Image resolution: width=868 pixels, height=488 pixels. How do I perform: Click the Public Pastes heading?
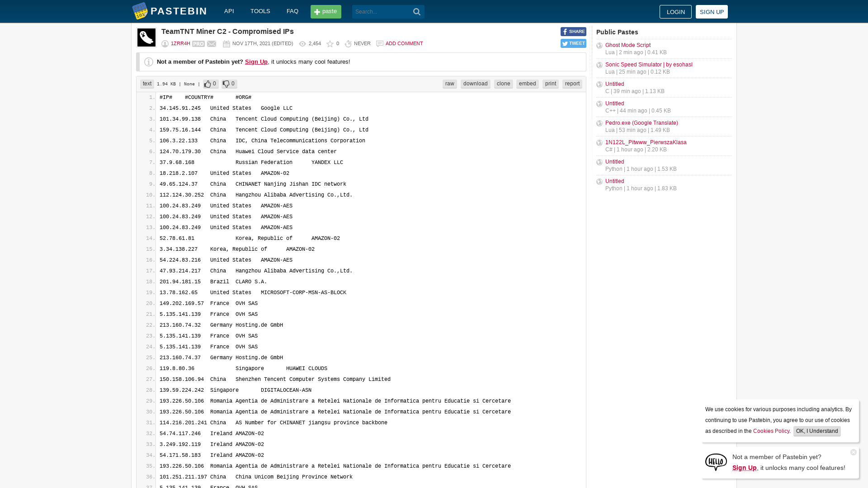pyautogui.click(x=617, y=32)
